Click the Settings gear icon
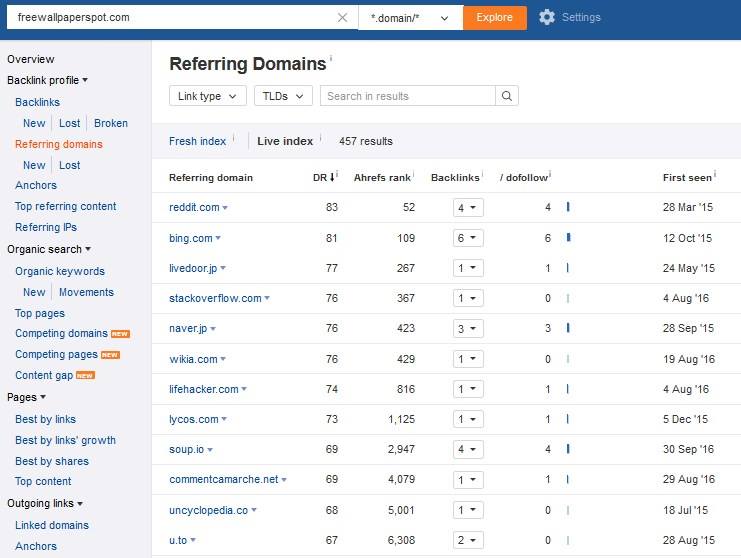This screenshot has width=741, height=558. pyautogui.click(x=547, y=17)
